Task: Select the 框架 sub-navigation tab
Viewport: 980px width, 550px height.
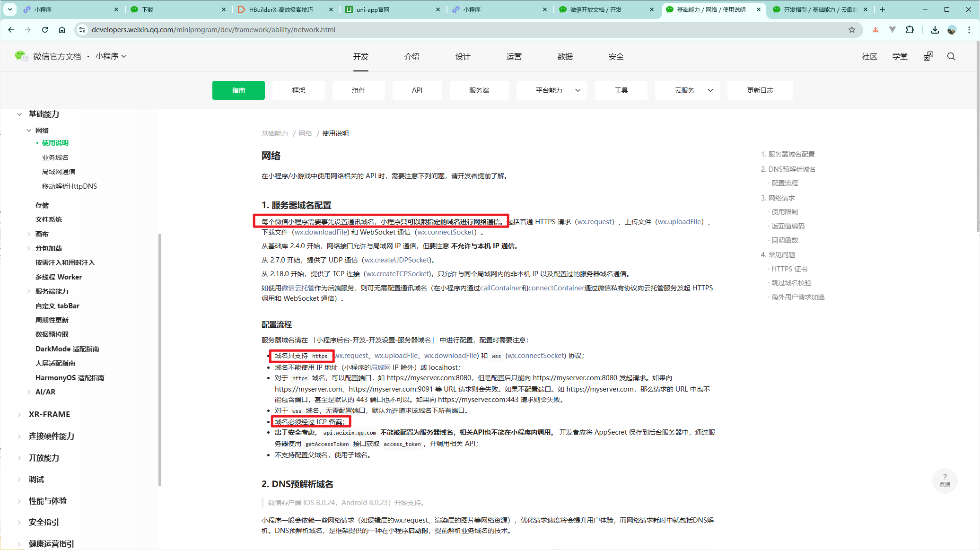Action: point(298,90)
